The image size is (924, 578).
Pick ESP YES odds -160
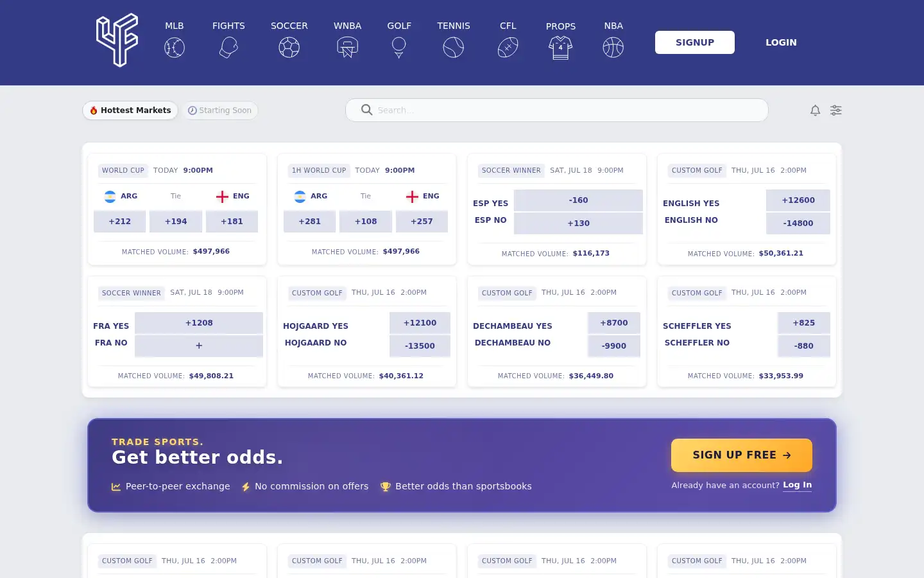[578, 200]
